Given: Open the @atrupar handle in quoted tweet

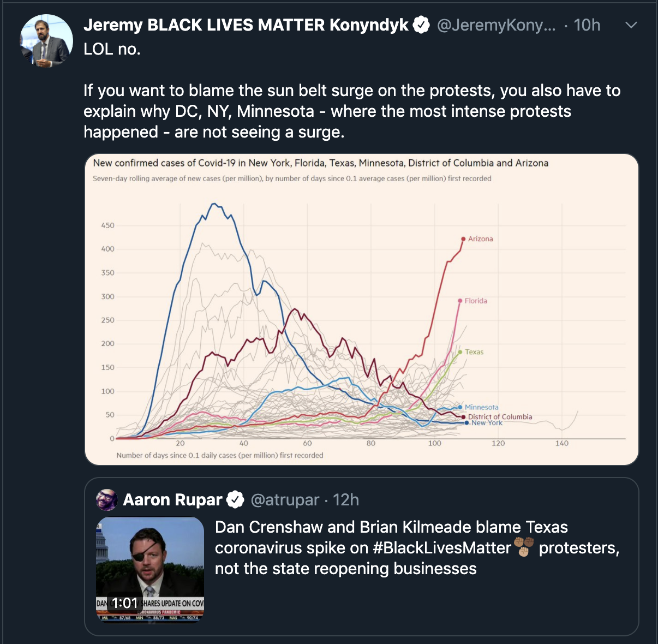Looking at the screenshot, I should (x=285, y=500).
